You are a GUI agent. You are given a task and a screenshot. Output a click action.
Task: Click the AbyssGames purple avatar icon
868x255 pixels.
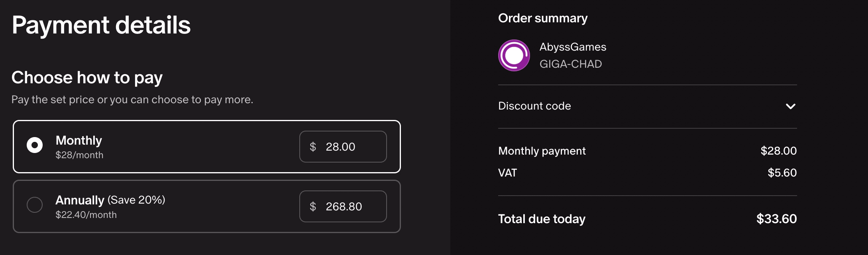point(514,55)
